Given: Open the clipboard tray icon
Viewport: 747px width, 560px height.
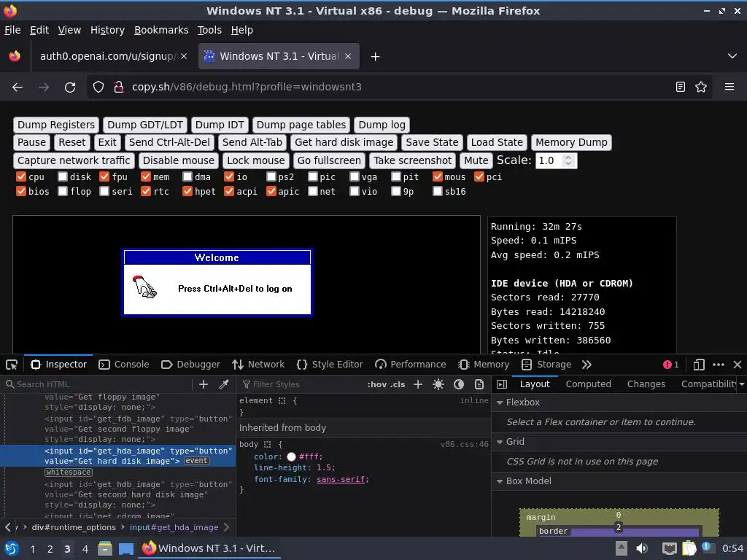Looking at the screenshot, I should [689, 548].
